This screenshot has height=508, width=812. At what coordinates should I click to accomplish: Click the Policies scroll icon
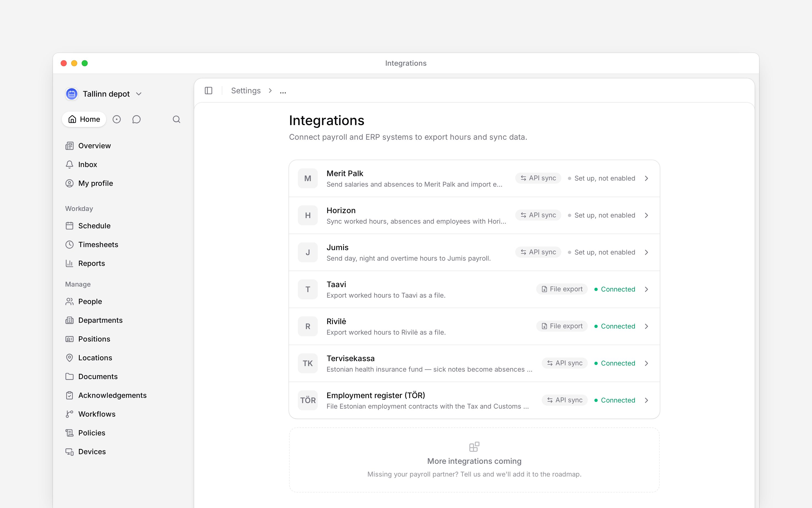(x=70, y=433)
